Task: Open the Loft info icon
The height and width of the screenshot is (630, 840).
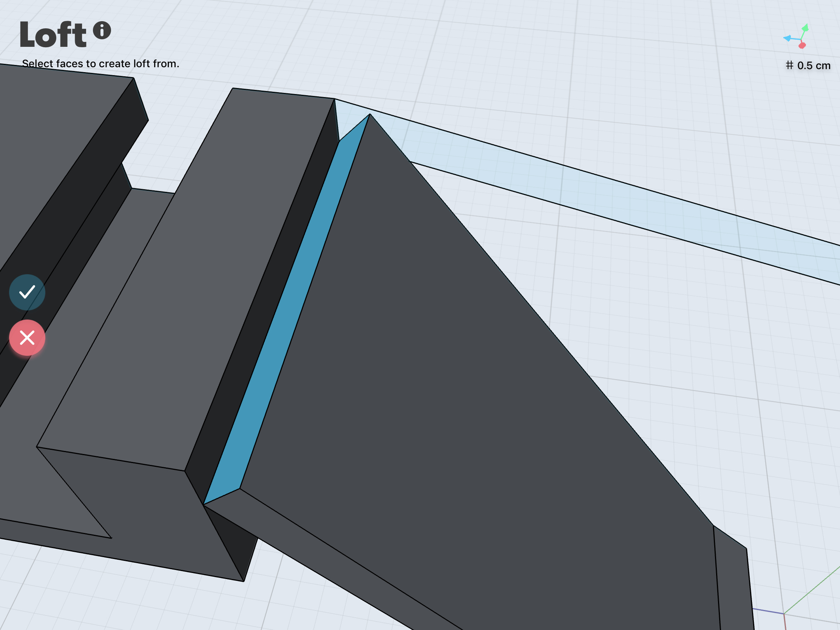Action: pos(102,30)
